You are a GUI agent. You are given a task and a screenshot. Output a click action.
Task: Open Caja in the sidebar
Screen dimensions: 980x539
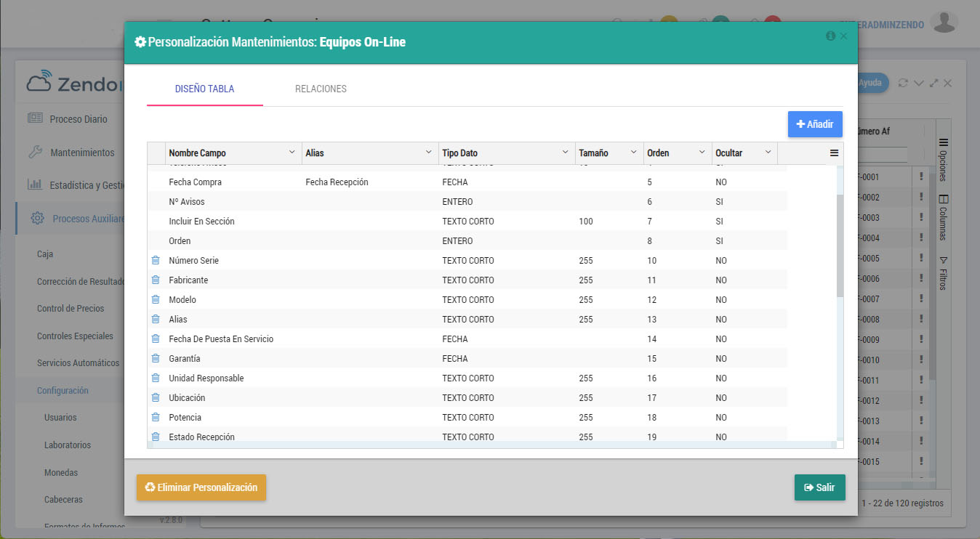tap(45, 254)
